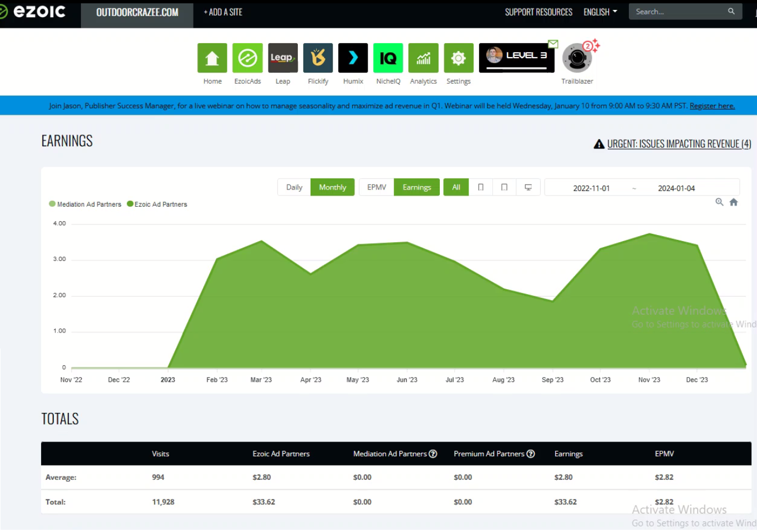The width and height of the screenshot is (757, 532).
Task: Open Mediation Ad Partners help icon
Action: [x=433, y=454]
